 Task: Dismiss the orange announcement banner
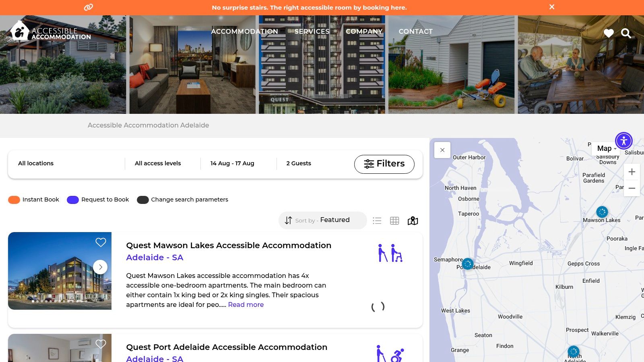coord(552,7)
